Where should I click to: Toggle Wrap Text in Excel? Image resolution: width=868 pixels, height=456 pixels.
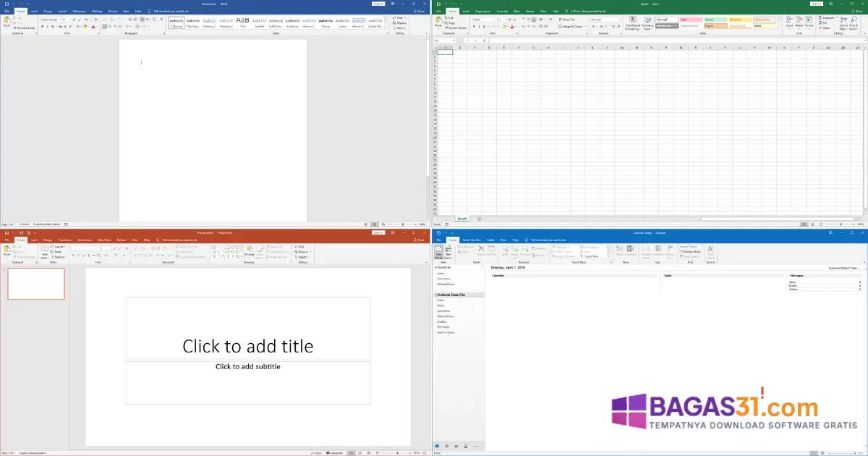(x=569, y=20)
